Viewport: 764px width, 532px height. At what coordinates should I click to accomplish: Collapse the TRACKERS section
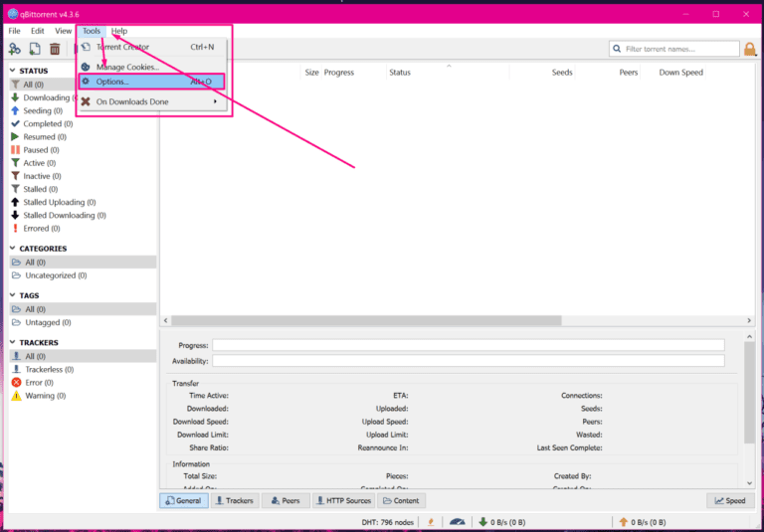point(13,343)
